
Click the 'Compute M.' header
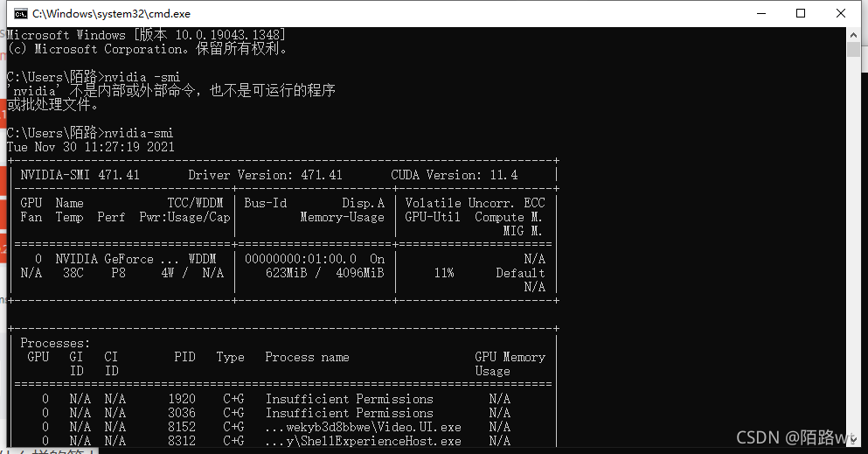508,217
